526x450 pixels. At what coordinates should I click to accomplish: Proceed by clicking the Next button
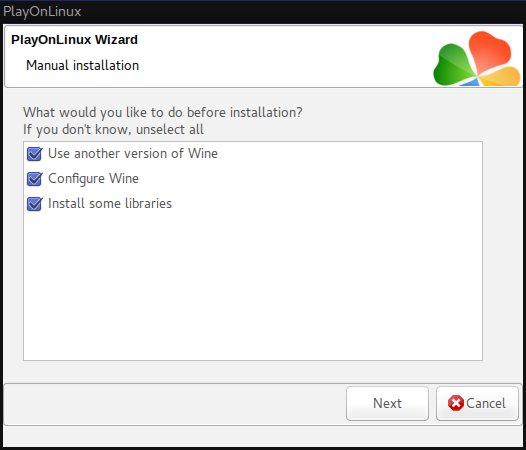(x=387, y=403)
